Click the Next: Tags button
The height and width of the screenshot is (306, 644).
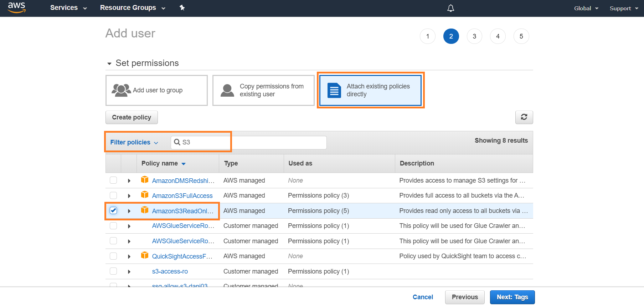pyautogui.click(x=512, y=297)
